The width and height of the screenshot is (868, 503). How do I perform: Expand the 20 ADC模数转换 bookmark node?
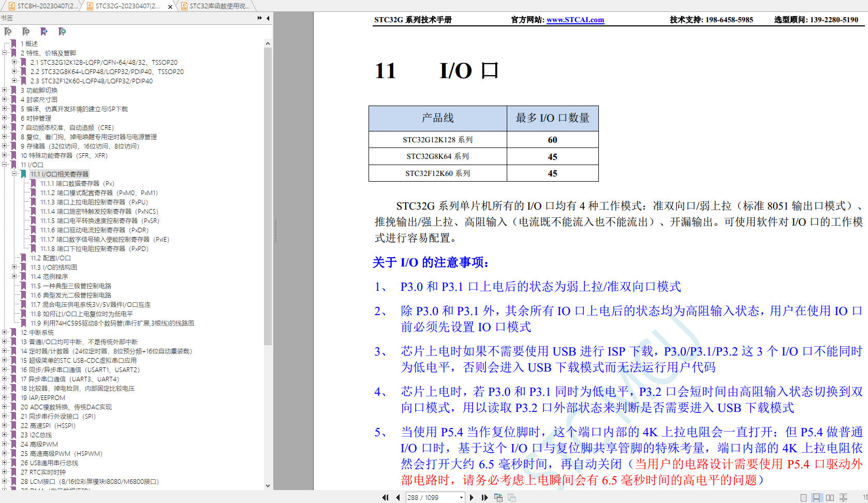pos(5,407)
